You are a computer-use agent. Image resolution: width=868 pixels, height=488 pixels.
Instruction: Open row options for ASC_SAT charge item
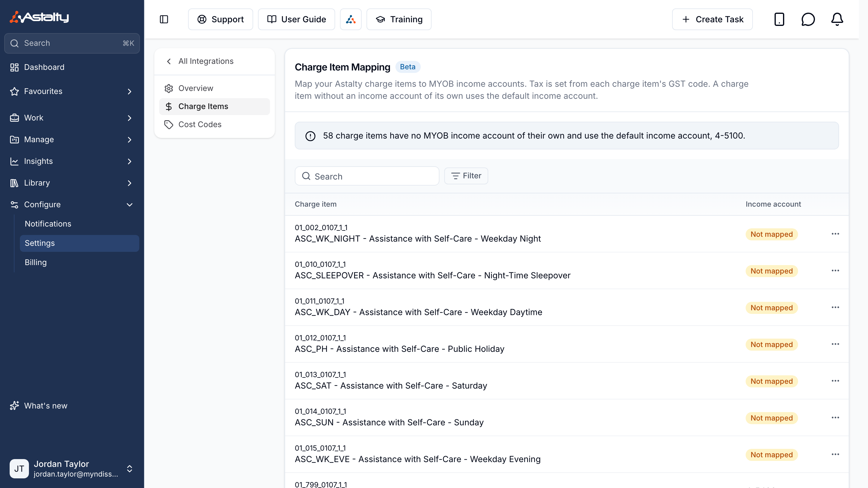pyautogui.click(x=835, y=380)
